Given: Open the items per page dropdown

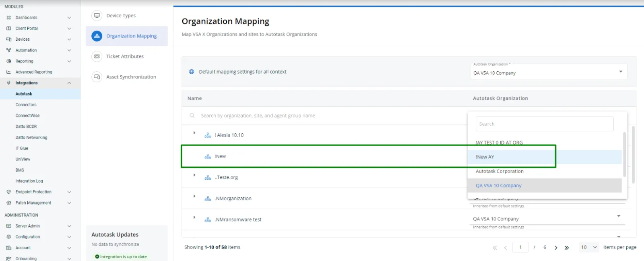Looking at the screenshot, I should click(x=589, y=247).
